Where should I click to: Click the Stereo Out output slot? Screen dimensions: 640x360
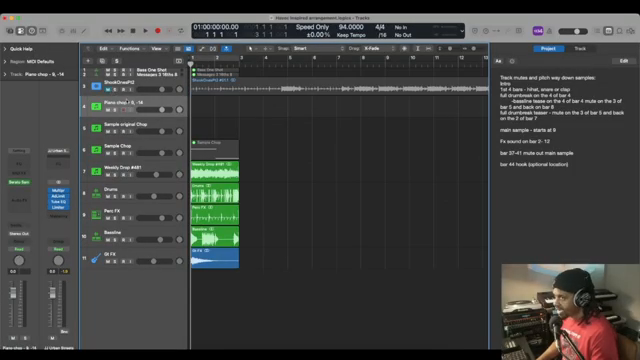click(x=19, y=234)
